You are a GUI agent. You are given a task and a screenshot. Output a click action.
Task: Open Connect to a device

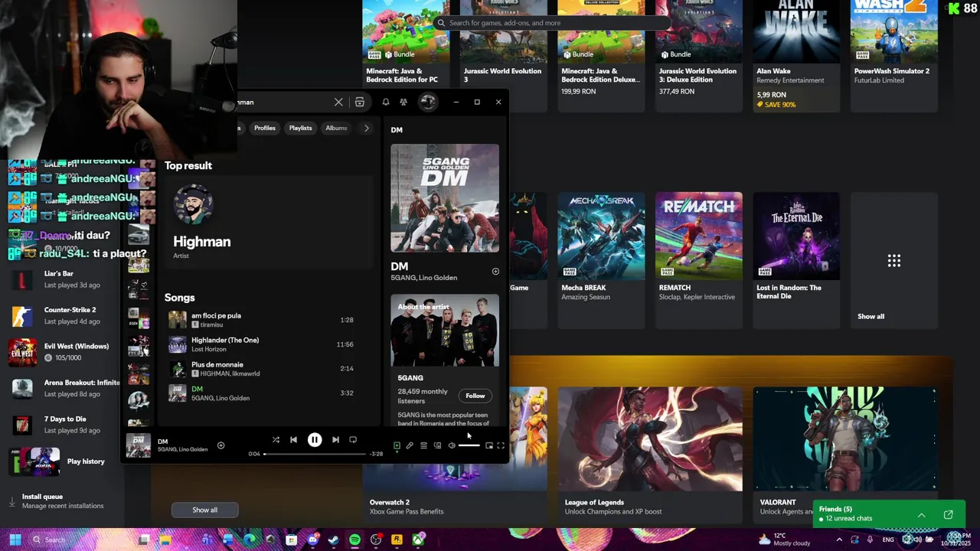(437, 445)
